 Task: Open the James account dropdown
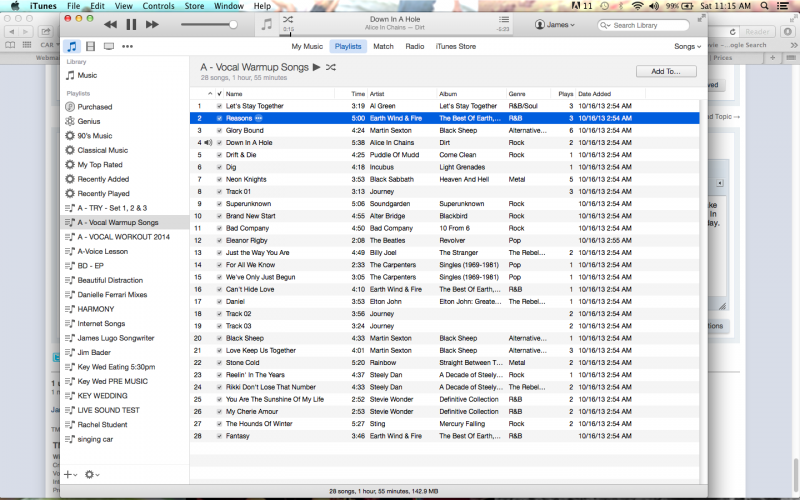tap(555, 24)
